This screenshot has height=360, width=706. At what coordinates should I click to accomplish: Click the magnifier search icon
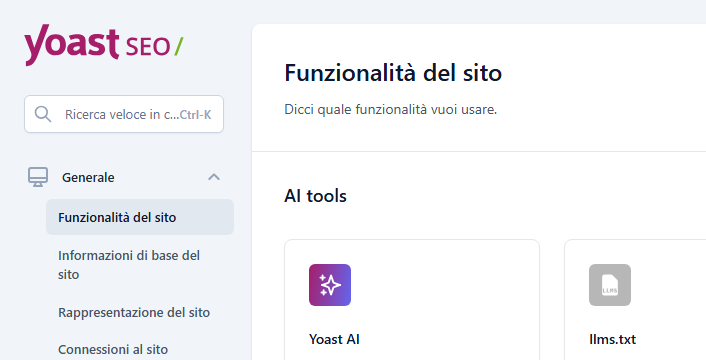point(43,114)
